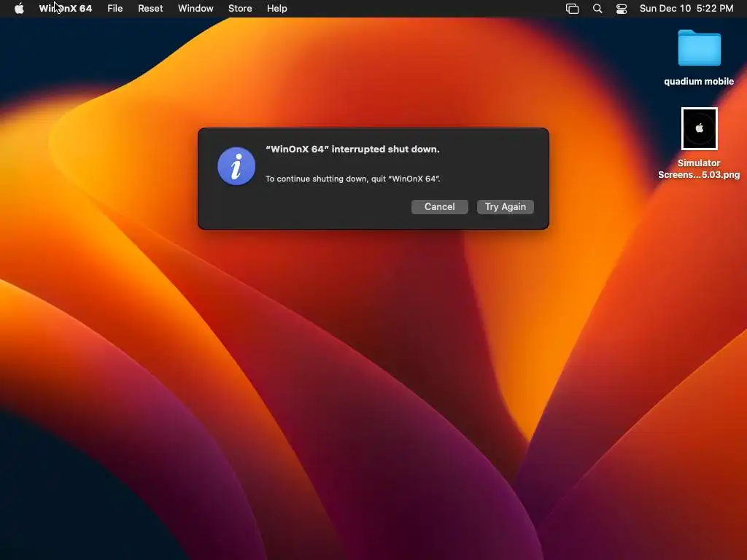Open the WinOnX 64 application menu
Image resolution: width=747 pixels, height=560 pixels.
65,9
